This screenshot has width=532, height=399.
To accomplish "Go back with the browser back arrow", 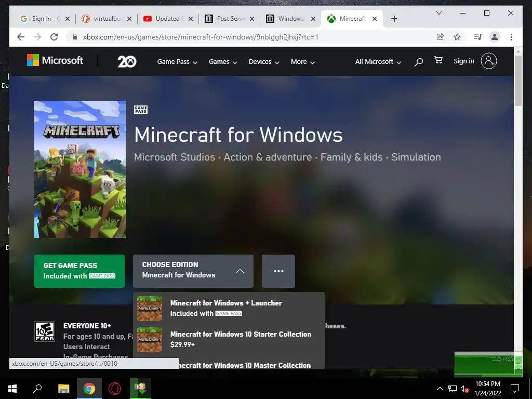I will tap(21, 37).
